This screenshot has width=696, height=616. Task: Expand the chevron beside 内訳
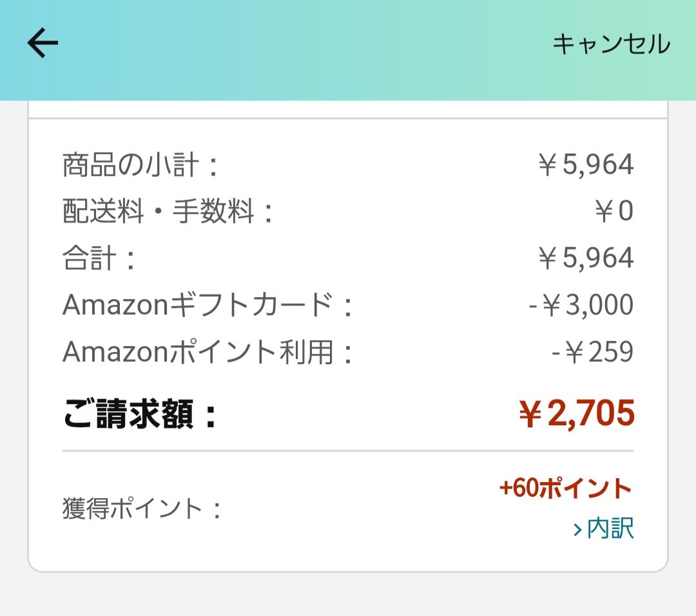(578, 530)
